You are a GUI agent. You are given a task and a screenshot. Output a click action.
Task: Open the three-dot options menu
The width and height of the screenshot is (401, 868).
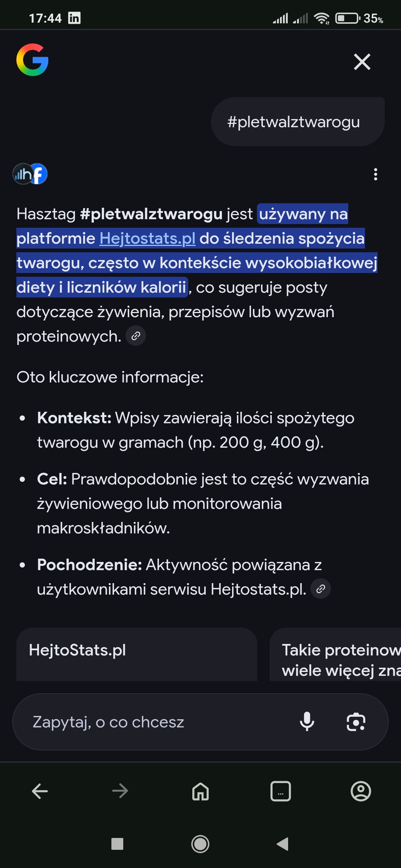(376, 174)
